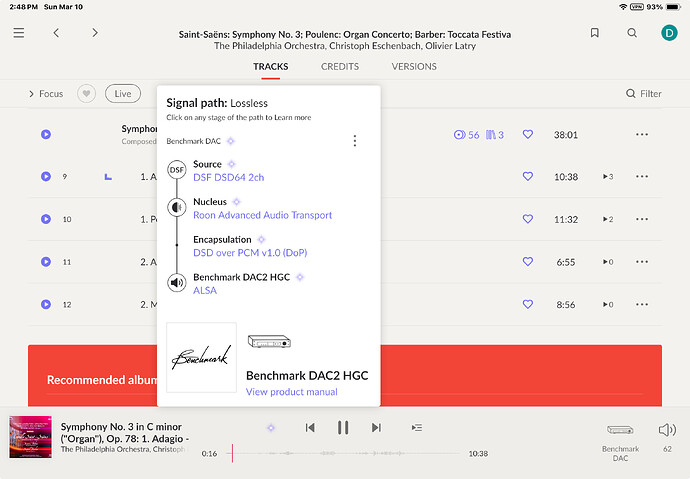Play track 10

click(x=46, y=219)
